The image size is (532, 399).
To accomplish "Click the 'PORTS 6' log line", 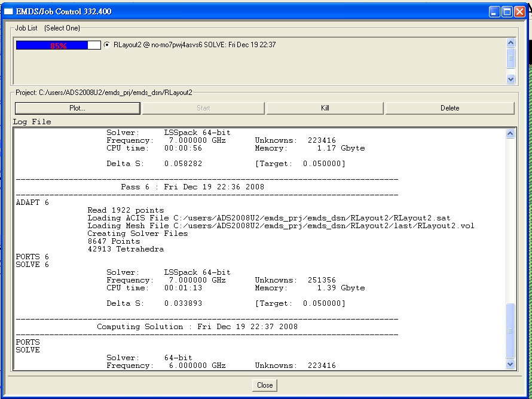I will point(32,257).
